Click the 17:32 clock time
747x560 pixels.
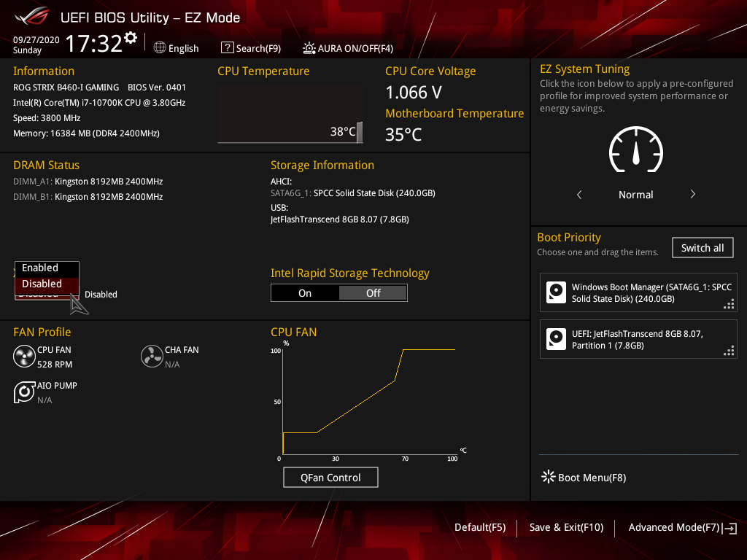(94, 43)
